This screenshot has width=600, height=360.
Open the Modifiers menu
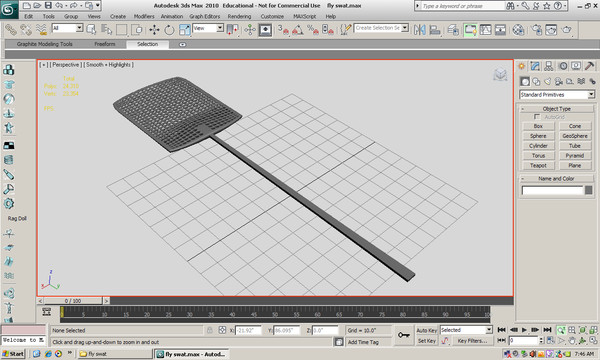click(144, 16)
